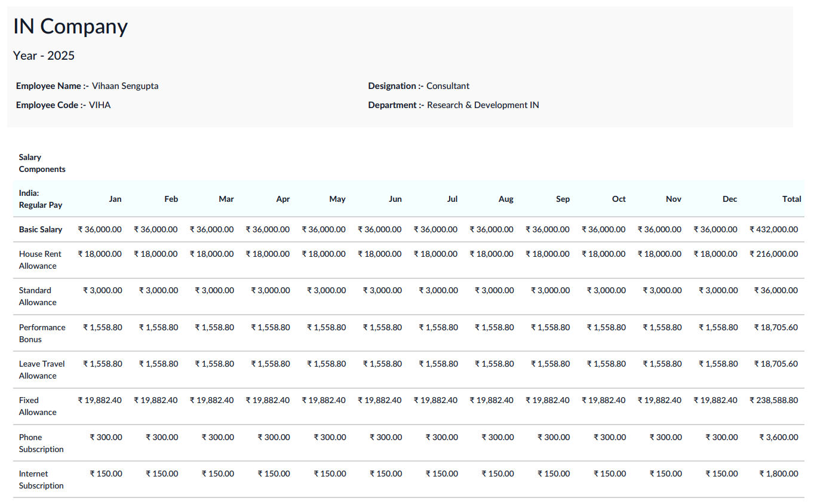Select the Basic Salary row label
The width and height of the screenshot is (814, 504).
39,229
